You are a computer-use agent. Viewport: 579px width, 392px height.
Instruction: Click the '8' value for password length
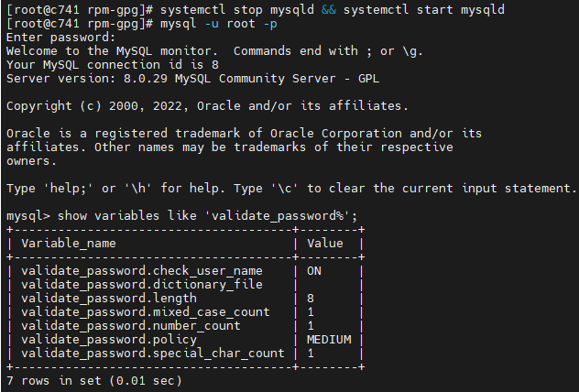click(311, 299)
